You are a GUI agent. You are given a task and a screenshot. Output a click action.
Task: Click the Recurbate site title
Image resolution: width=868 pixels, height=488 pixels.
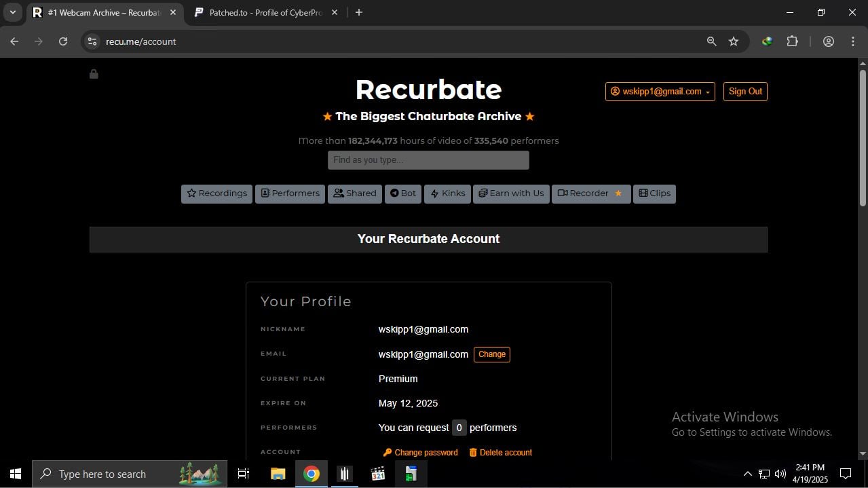(x=428, y=90)
